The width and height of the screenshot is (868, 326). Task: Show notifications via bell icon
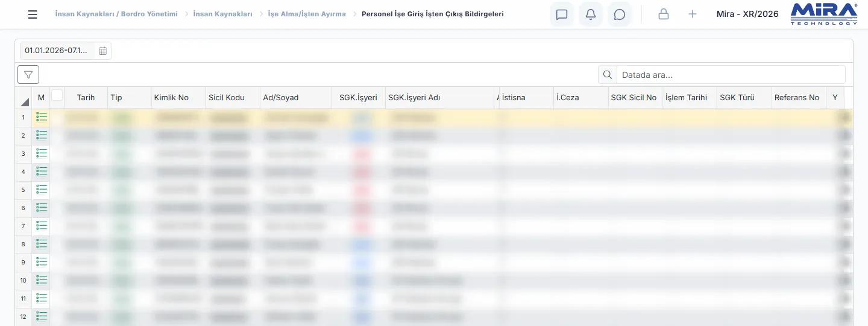[591, 14]
